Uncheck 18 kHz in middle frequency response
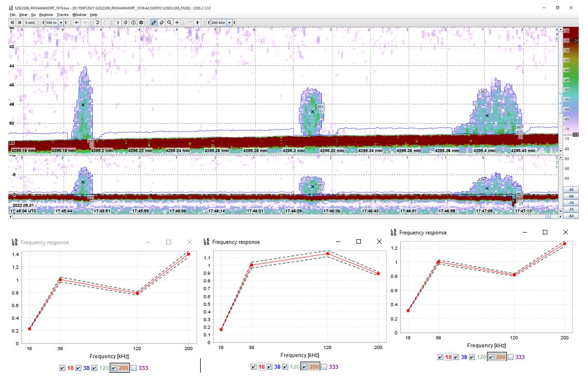The height and width of the screenshot is (381, 588). click(253, 367)
